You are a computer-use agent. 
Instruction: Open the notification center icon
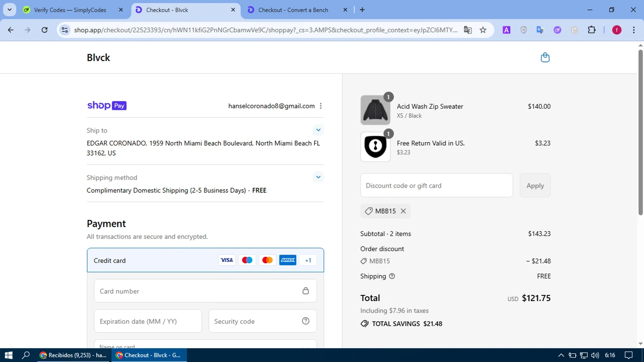pyautogui.click(x=629, y=355)
